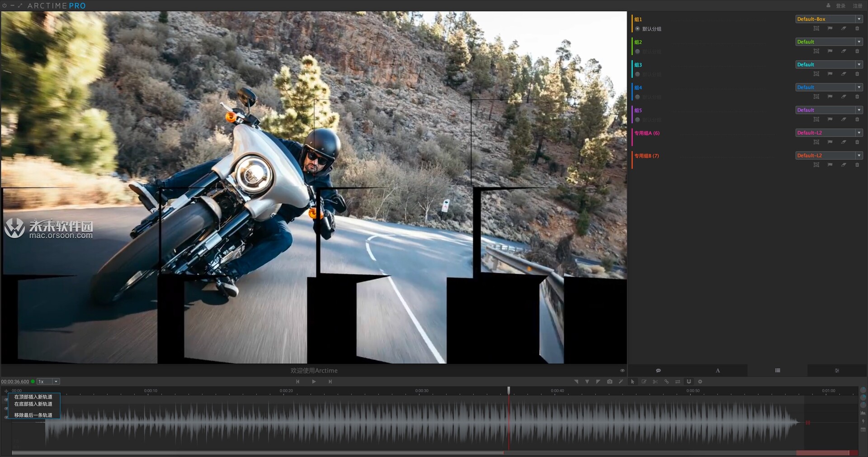Click the eraser icon for 组3
The image size is (868, 457).
[844, 74]
